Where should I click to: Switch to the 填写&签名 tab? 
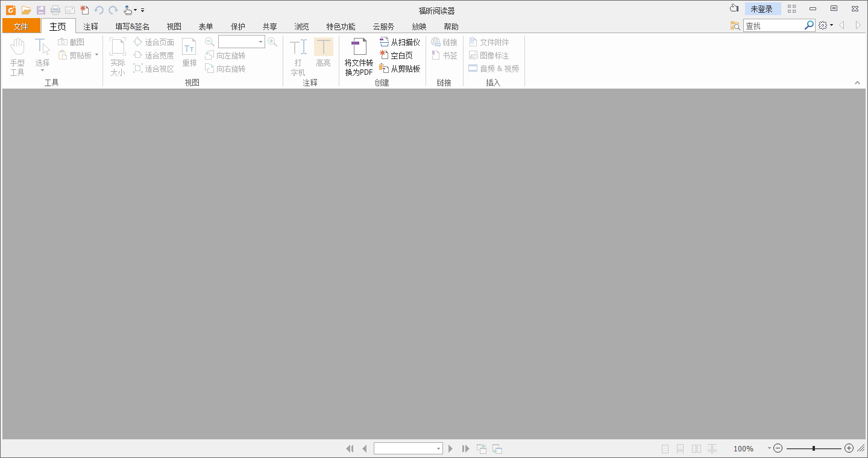(133, 27)
